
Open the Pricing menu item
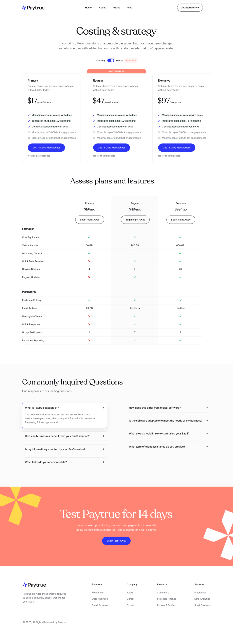click(116, 8)
